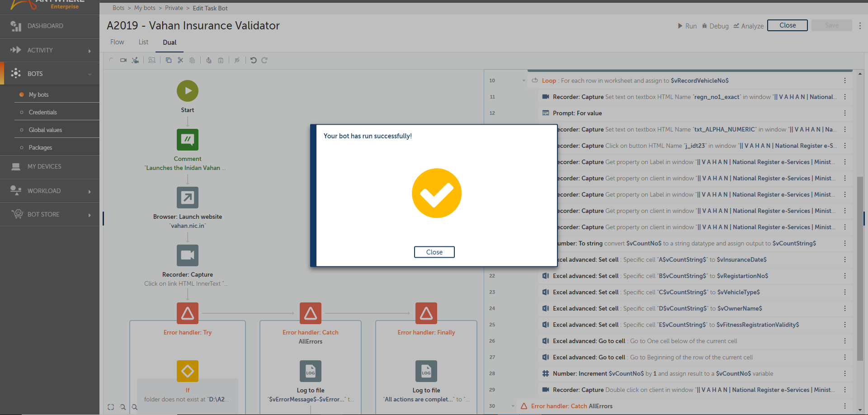Click the start recording camera icon
The height and width of the screenshot is (415, 868).
(123, 60)
